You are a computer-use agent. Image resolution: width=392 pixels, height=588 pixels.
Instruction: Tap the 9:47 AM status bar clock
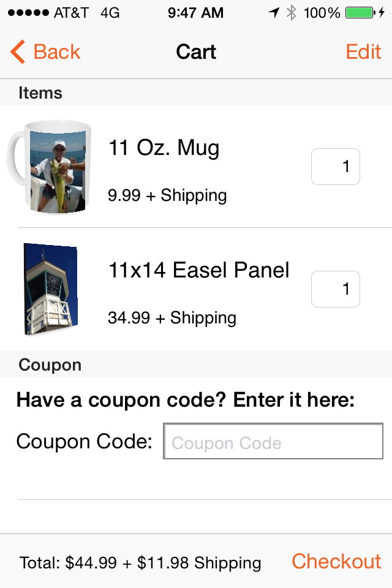(195, 12)
